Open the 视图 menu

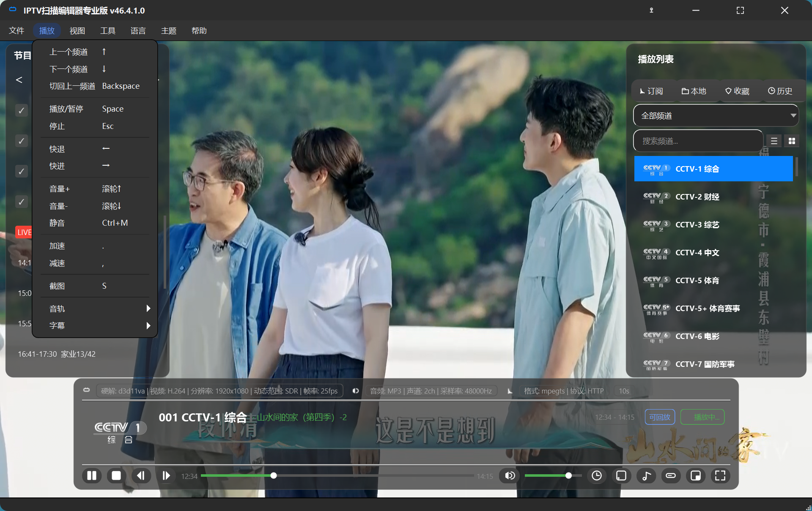(77, 30)
